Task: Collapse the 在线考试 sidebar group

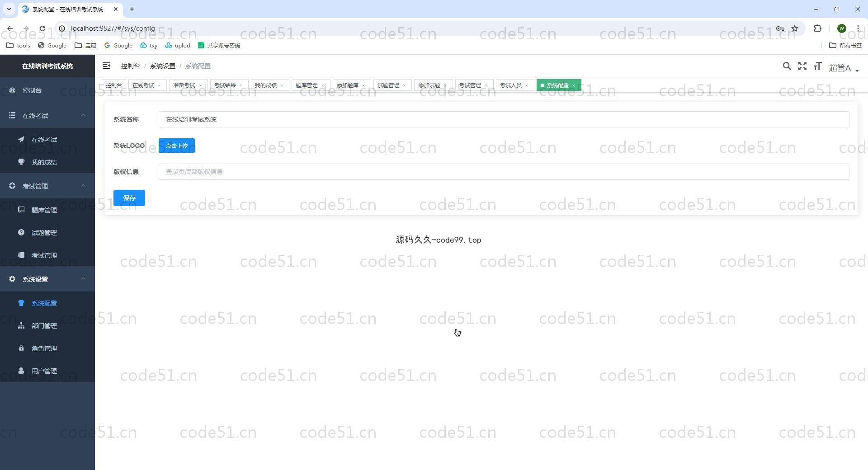Action: tap(47, 116)
